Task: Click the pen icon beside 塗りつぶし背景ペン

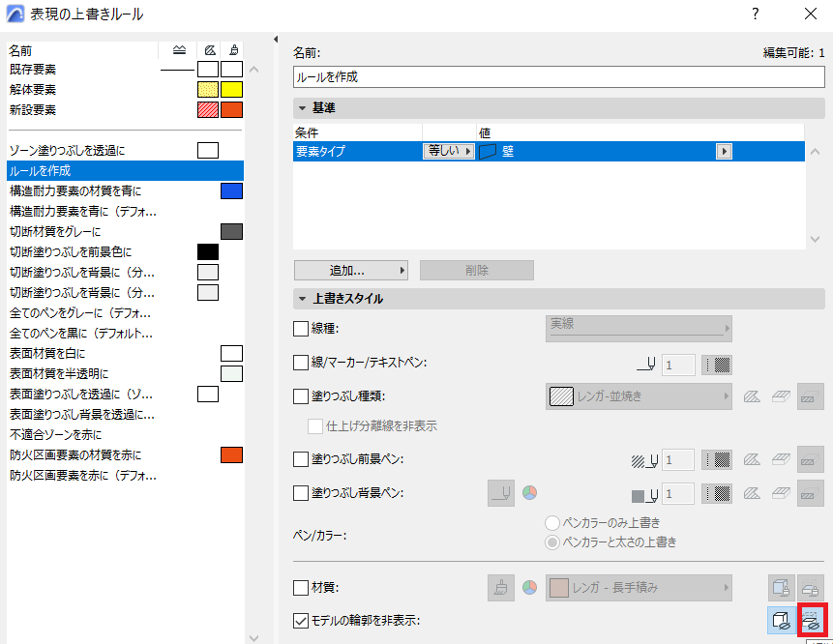Action: click(501, 493)
